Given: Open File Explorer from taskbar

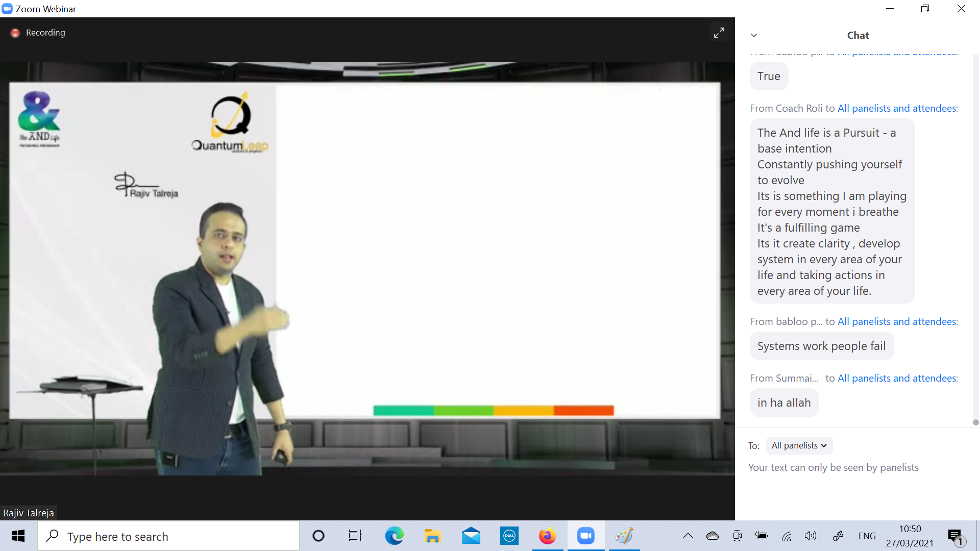Looking at the screenshot, I should pyautogui.click(x=432, y=536).
